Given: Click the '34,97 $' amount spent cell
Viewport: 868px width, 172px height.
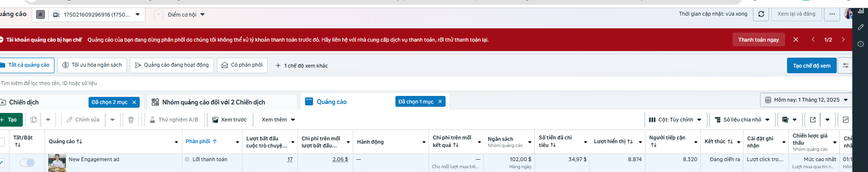Looking at the screenshot, I should (577, 159).
